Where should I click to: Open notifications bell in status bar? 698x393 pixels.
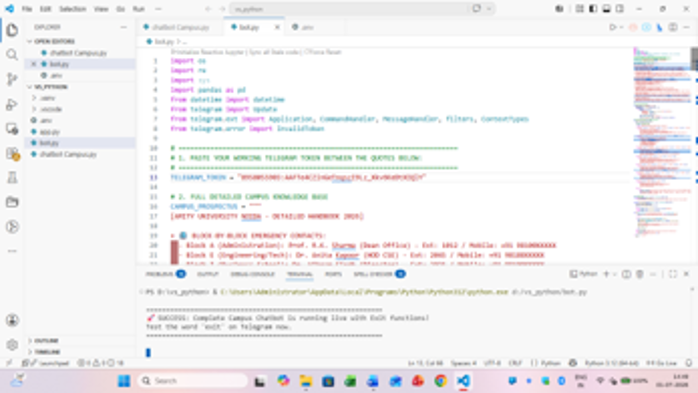[689, 363]
